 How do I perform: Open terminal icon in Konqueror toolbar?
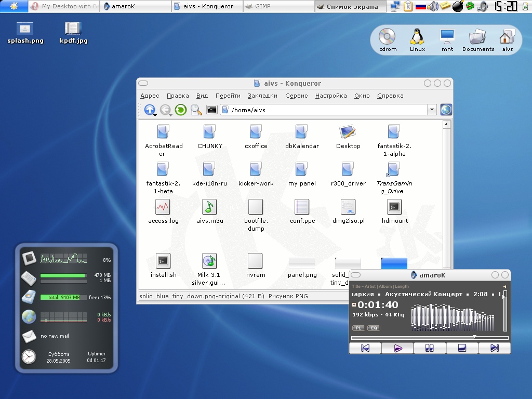[x=212, y=110]
